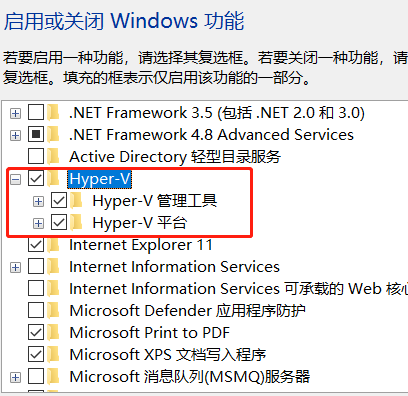The width and height of the screenshot is (408, 396).
Task: Select Microsoft Print to PDF label
Action: pos(149,333)
